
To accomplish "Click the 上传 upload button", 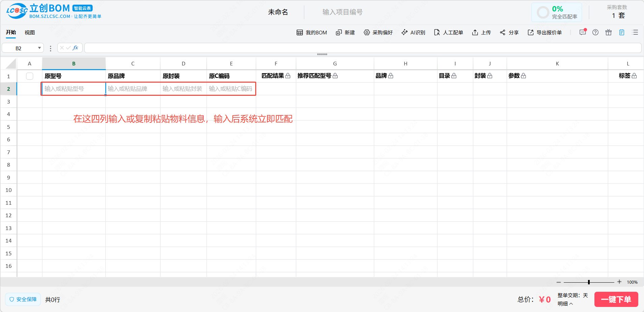I will pos(481,32).
